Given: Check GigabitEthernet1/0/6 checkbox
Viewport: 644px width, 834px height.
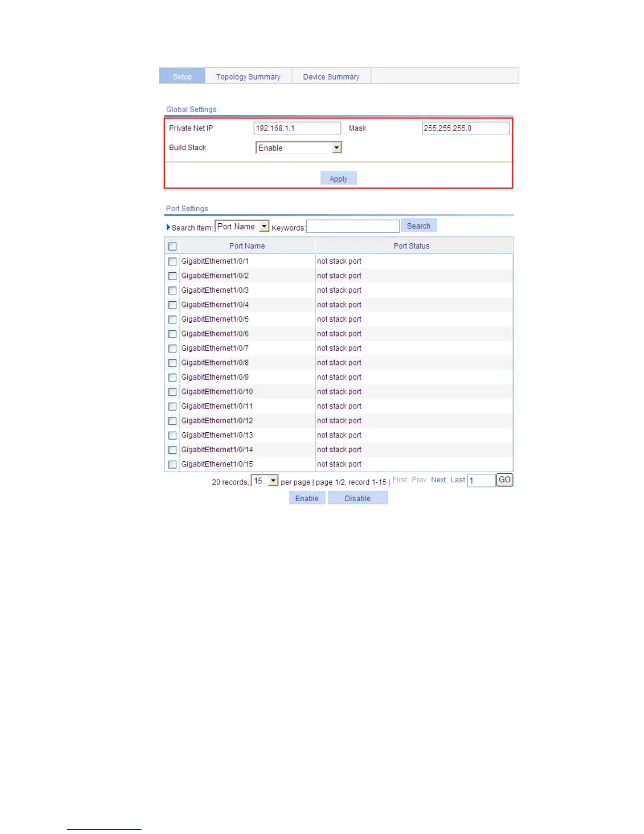Looking at the screenshot, I should click(172, 334).
